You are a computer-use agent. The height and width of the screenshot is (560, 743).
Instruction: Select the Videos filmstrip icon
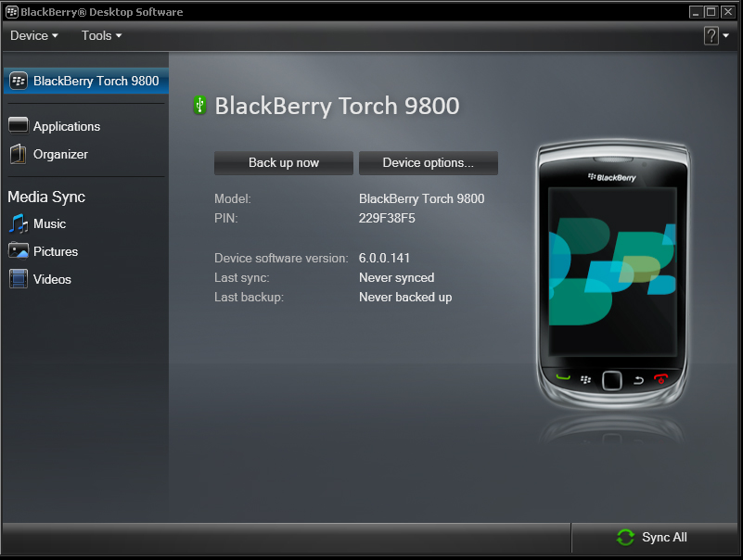(x=19, y=279)
